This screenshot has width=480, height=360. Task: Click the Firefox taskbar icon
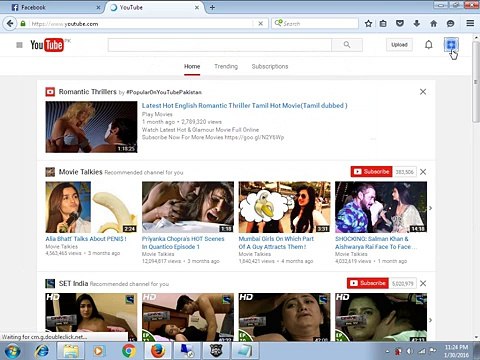coord(158,351)
